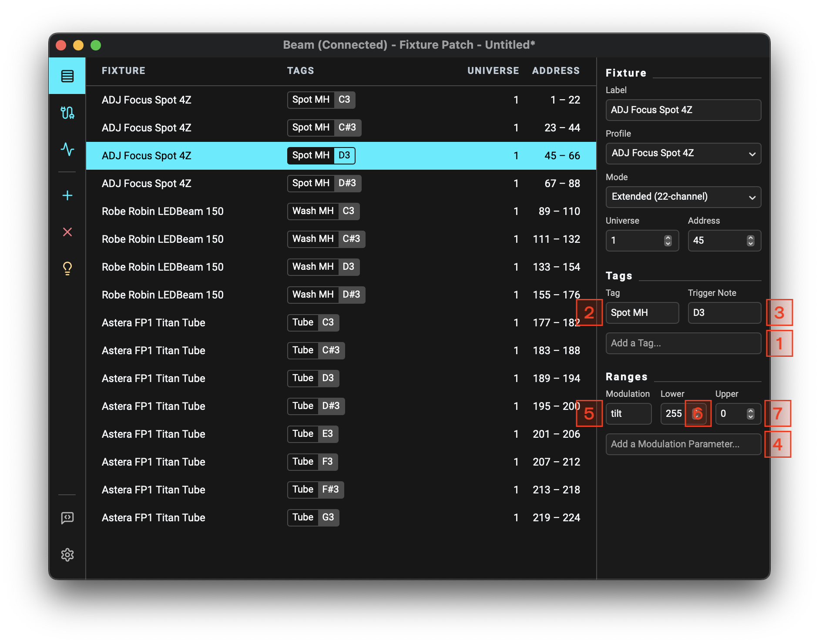The height and width of the screenshot is (644, 819).
Task: Click the Upper range stepper arrows
Action: 750,414
